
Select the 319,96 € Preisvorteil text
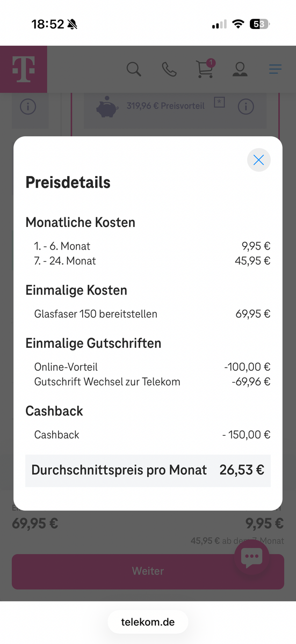[165, 106]
